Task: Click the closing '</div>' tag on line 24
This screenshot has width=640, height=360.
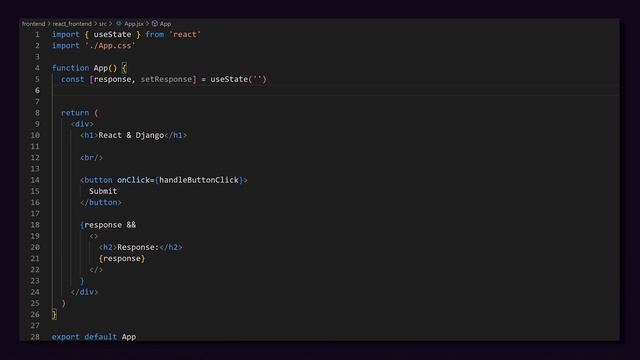Action: click(x=84, y=292)
